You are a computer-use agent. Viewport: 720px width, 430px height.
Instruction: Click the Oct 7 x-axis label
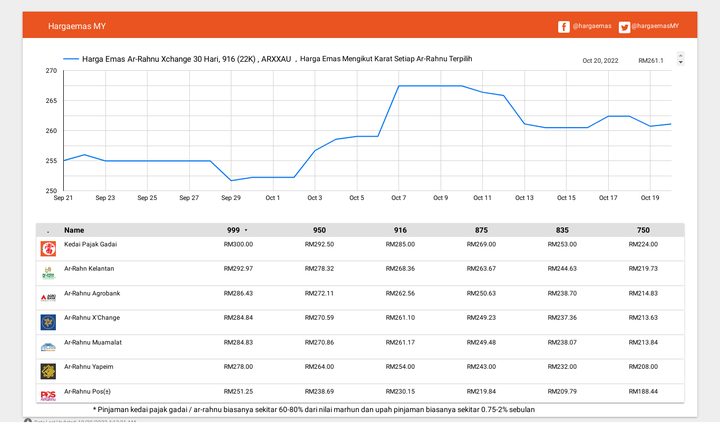[x=399, y=198]
